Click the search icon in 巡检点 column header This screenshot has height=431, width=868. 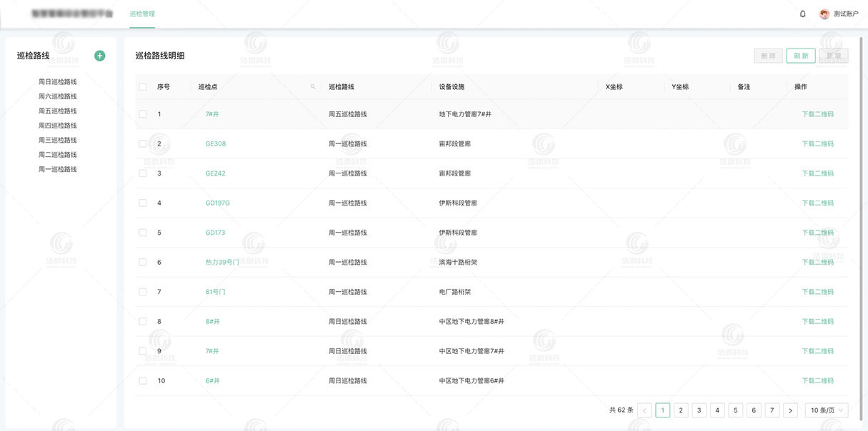click(313, 87)
